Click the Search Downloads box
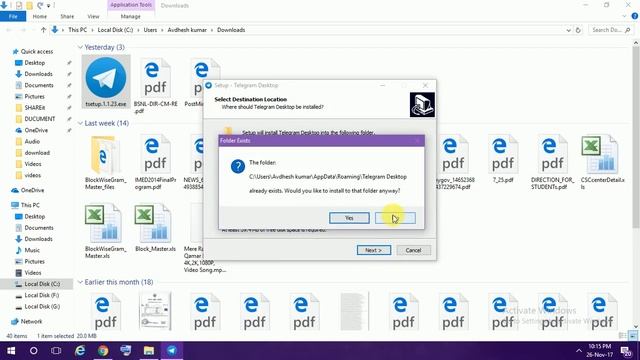Screen dimensions: 640x360 610,30
